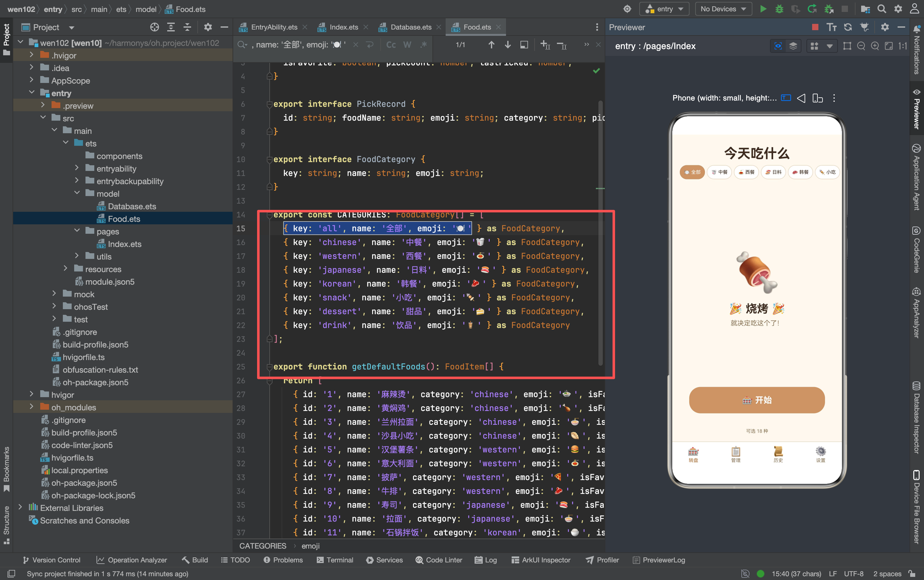Click the Debug bug icon
This screenshot has height=580, width=924.
point(779,9)
